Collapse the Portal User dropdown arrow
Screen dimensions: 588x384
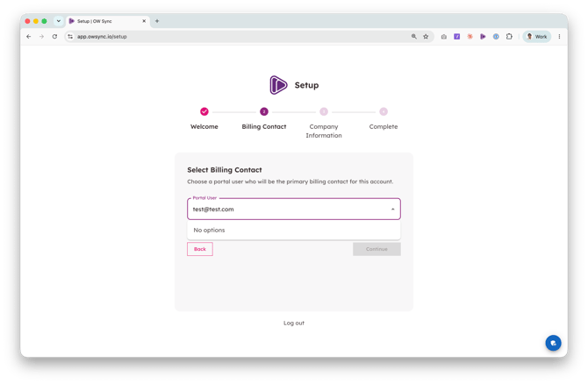click(x=392, y=209)
